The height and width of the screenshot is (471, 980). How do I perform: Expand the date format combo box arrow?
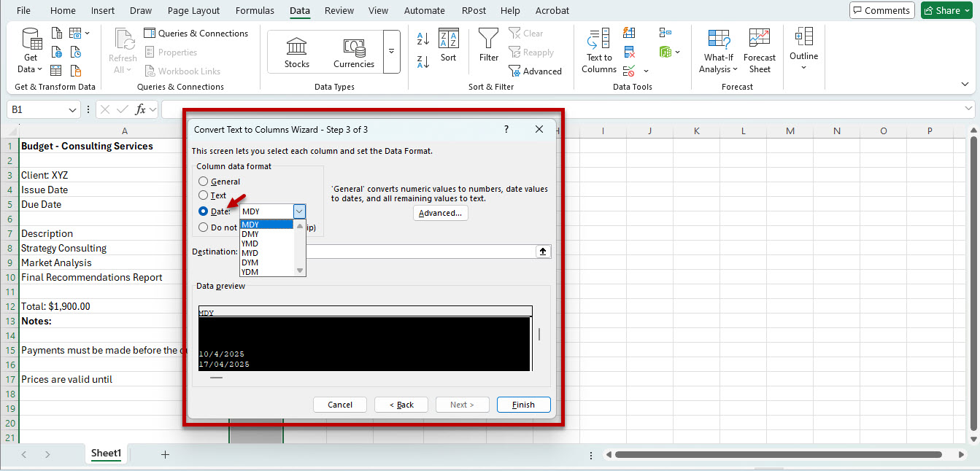pyautogui.click(x=299, y=211)
